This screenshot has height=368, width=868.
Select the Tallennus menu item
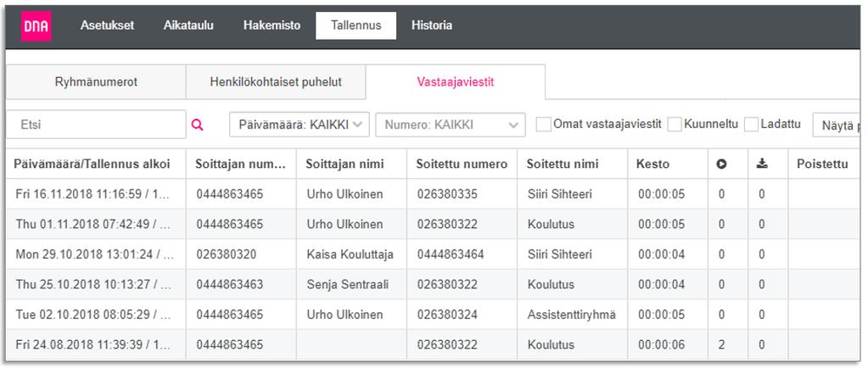click(356, 25)
